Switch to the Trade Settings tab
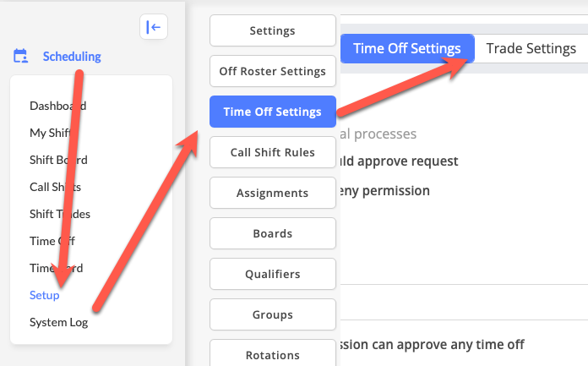Screen dimensions: 588x366 (x=531, y=48)
